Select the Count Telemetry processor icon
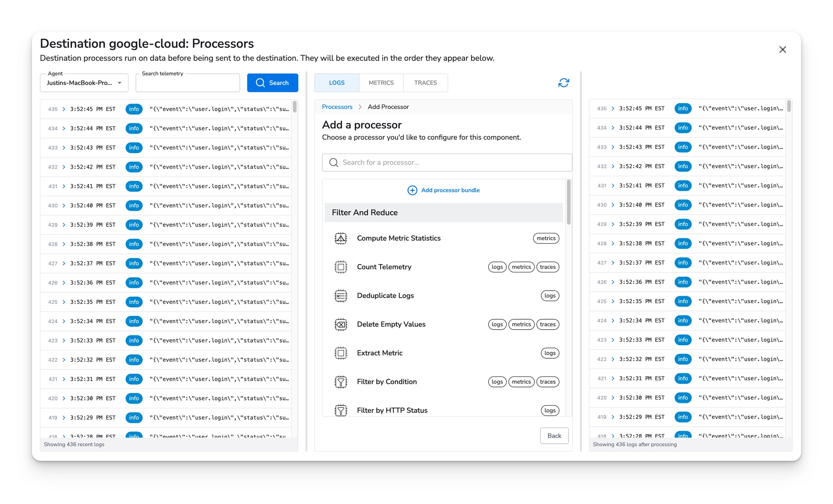 coord(341,267)
